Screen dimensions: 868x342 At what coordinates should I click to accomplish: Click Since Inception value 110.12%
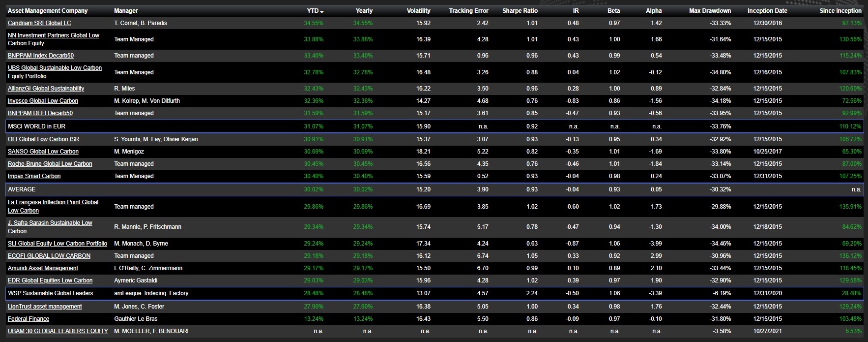pos(851,126)
